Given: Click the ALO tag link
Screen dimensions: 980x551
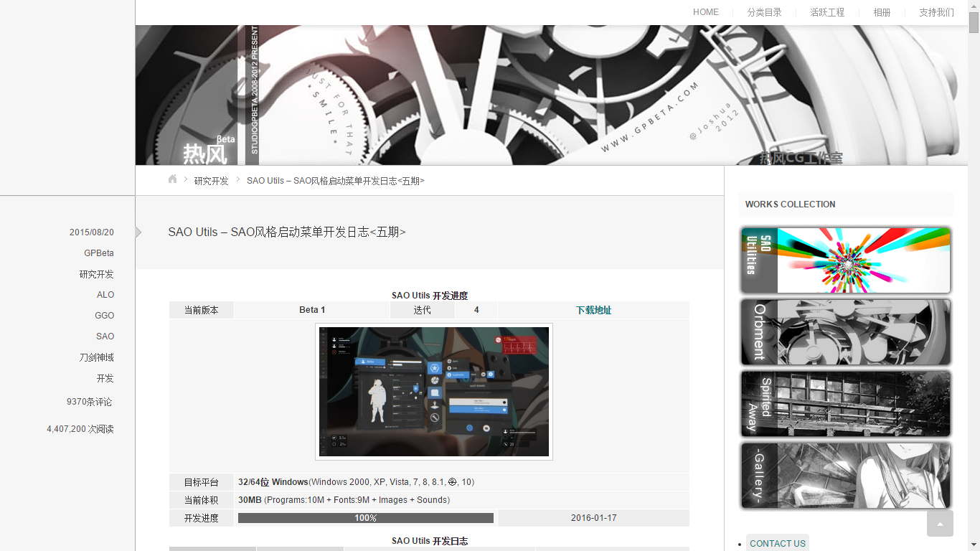Looking at the screenshot, I should pyautogui.click(x=105, y=295).
